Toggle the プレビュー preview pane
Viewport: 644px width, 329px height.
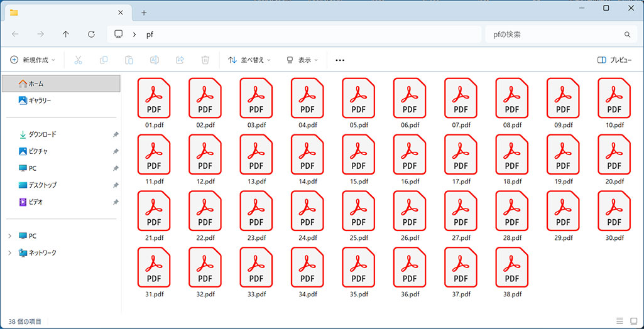tap(614, 60)
